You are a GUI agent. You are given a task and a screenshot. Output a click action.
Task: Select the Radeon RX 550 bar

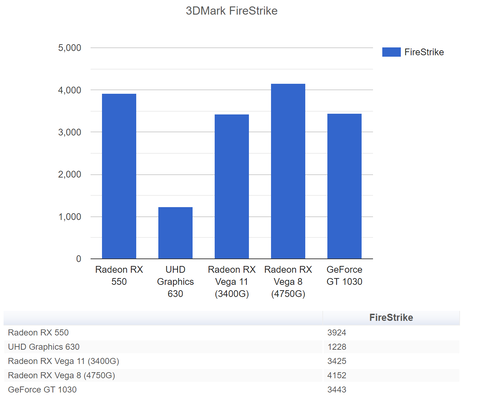pos(119,176)
